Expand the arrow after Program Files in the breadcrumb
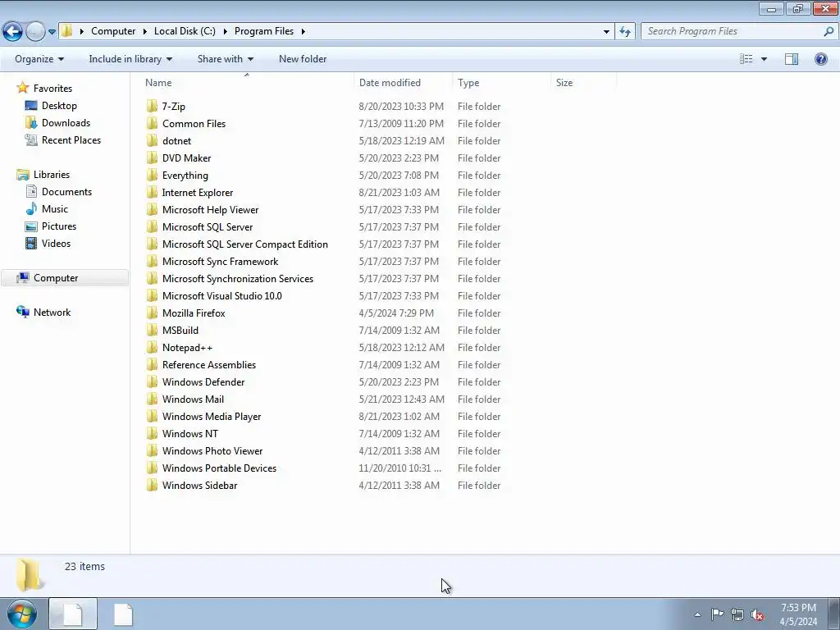 coord(304,32)
